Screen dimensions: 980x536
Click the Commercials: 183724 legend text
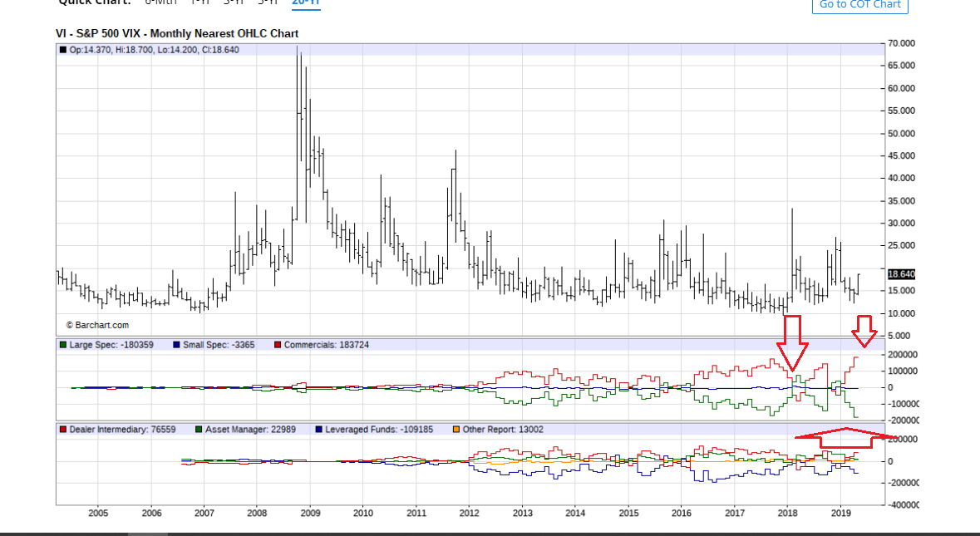326,345
